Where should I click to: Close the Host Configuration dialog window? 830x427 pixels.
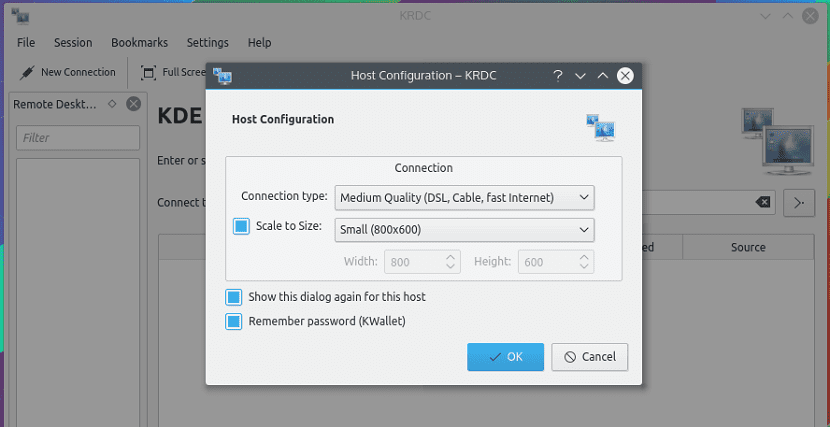tap(625, 76)
